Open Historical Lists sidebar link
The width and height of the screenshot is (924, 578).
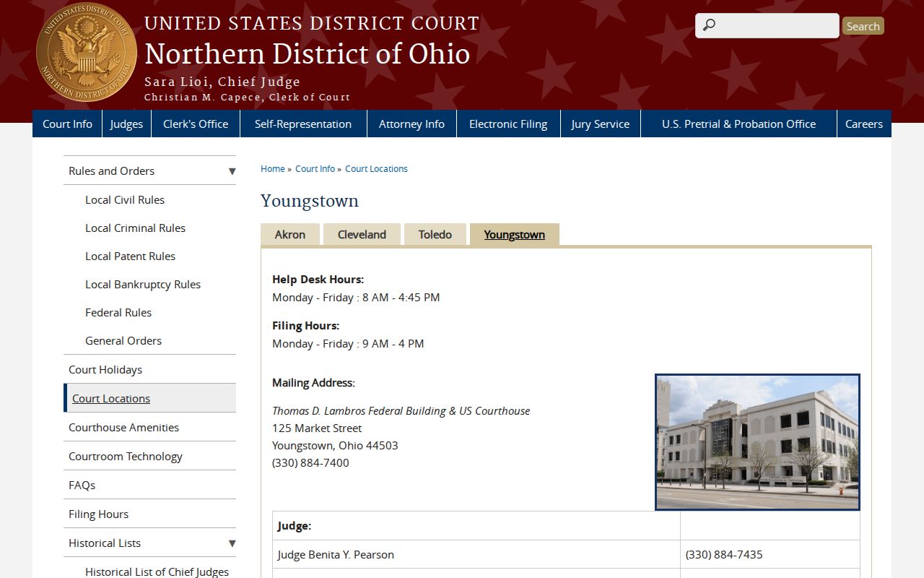click(x=105, y=543)
